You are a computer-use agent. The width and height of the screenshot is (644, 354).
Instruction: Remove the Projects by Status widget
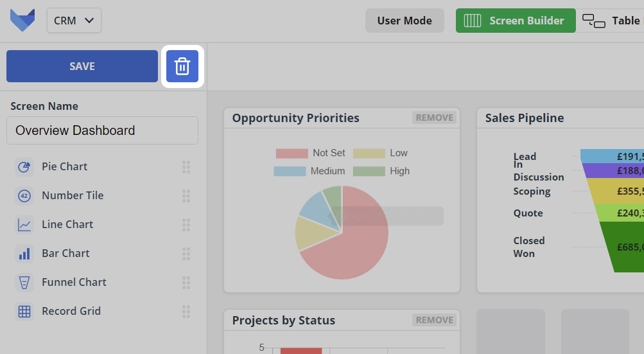[x=435, y=320]
